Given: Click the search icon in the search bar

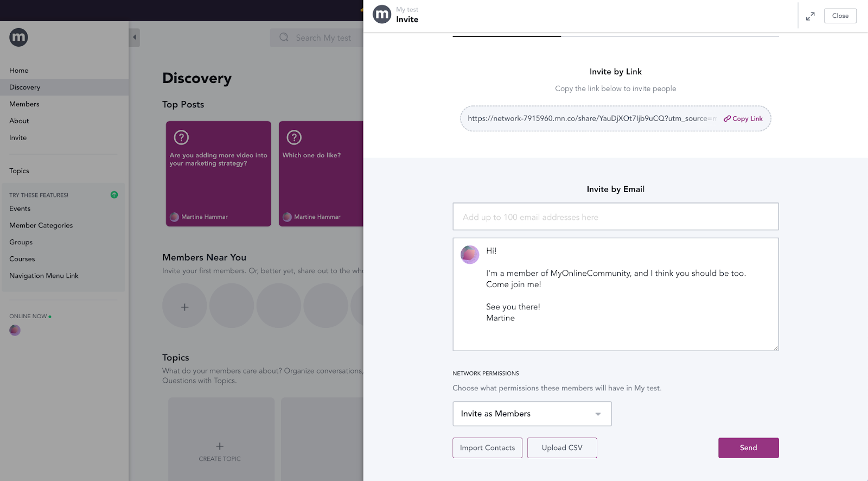Looking at the screenshot, I should [283, 37].
